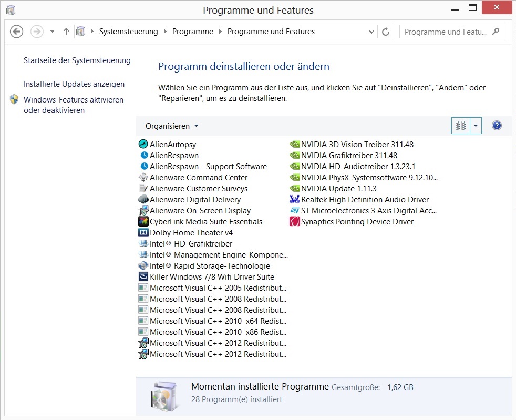Screen dimensions: 516x420
Task: Open Startseite der Systemsteuerung link
Action: pyautogui.click(x=77, y=60)
